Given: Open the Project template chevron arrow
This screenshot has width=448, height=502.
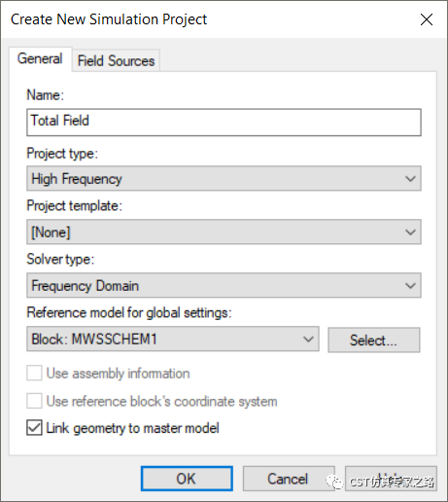Looking at the screenshot, I should [410, 232].
